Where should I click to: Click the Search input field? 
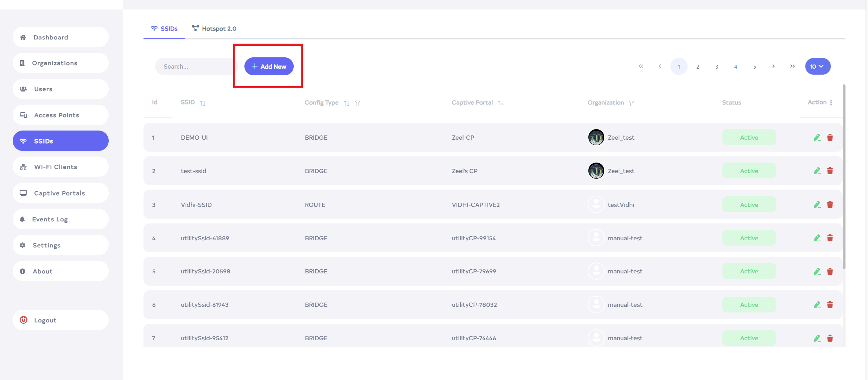(195, 66)
